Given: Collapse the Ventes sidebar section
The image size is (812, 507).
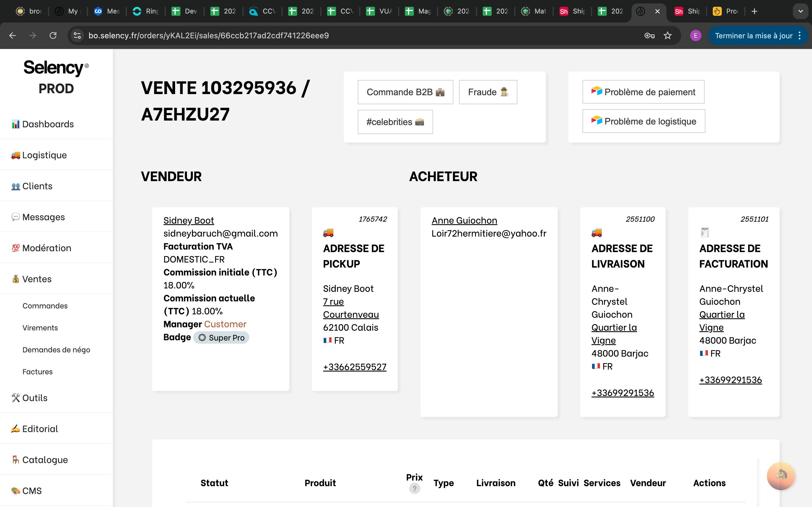Looking at the screenshot, I should (x=37, y=279).
